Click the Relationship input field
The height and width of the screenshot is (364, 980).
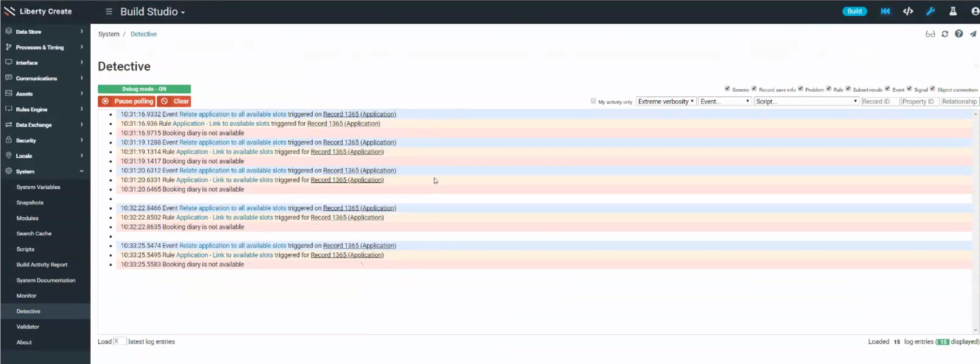[x=960, y=101]
